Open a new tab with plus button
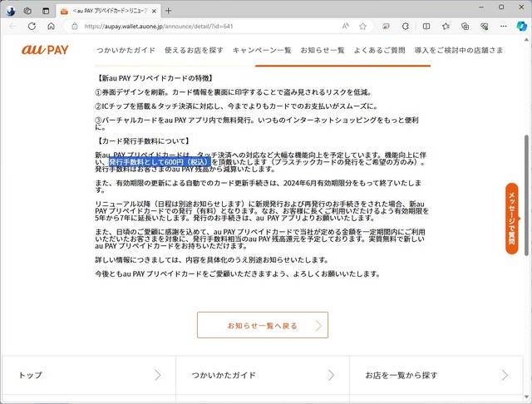The image size is (532, 404). pyautogui.click(x=168, y=11)
